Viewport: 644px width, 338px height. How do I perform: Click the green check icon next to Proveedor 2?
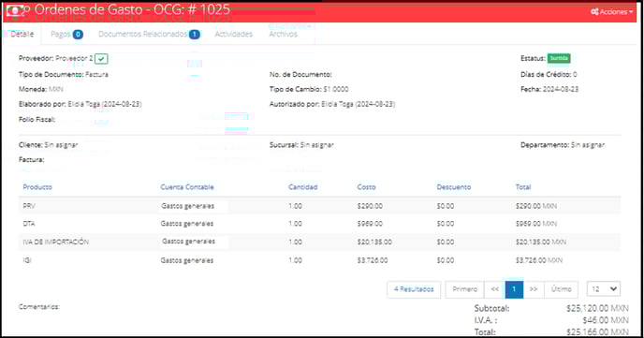pyautogui.click(x=101, y=59)
